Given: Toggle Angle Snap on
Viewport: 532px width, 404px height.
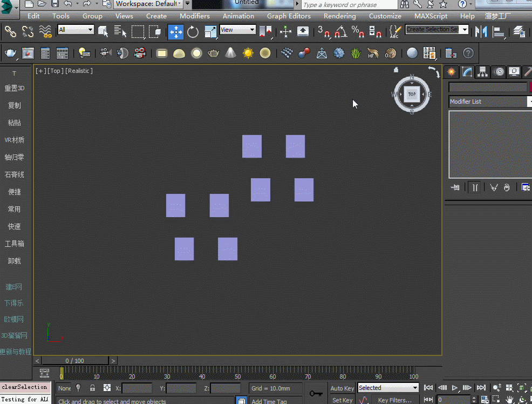Looking at the screenshot, I should click(x=340, y=32).
